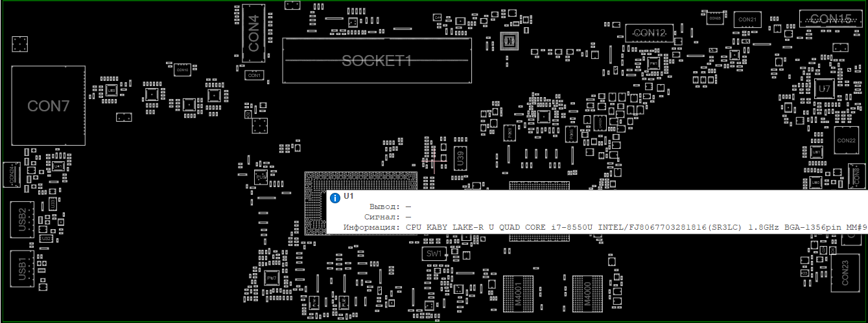Select the USB1 port component
Screen dimensions: 868x323
pyautogui.click(x=23, y=269)
